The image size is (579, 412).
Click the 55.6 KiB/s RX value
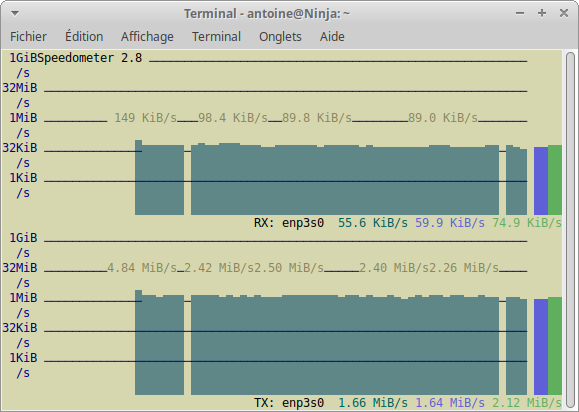[373, 223]
